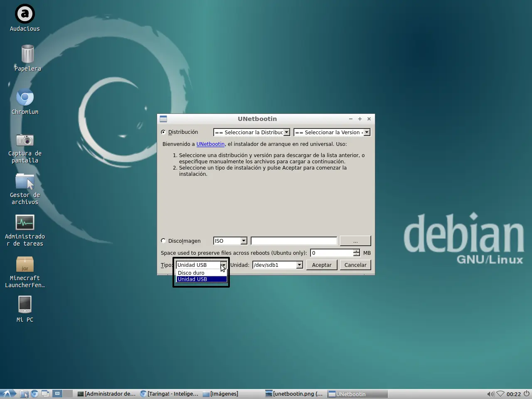The height and width of the screenshot is (399, 532).
Task: Click the network wifi tray icon
Action: click(500, 394)
